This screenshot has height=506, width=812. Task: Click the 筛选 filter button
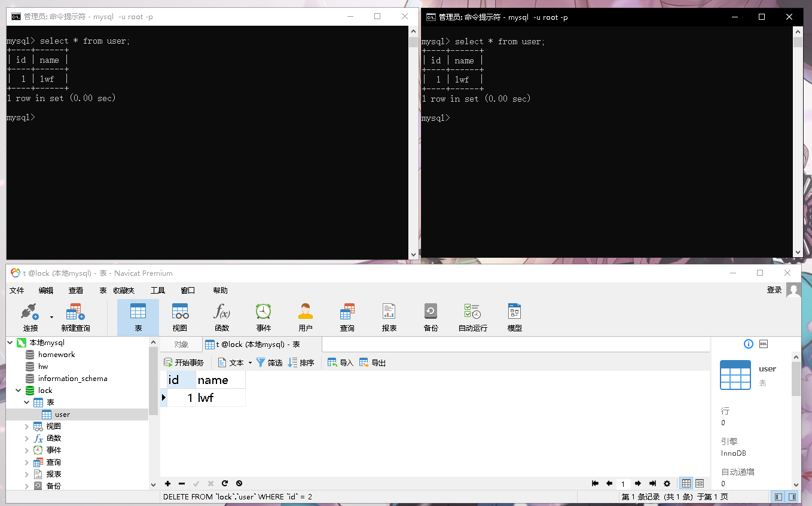(269, 362)
